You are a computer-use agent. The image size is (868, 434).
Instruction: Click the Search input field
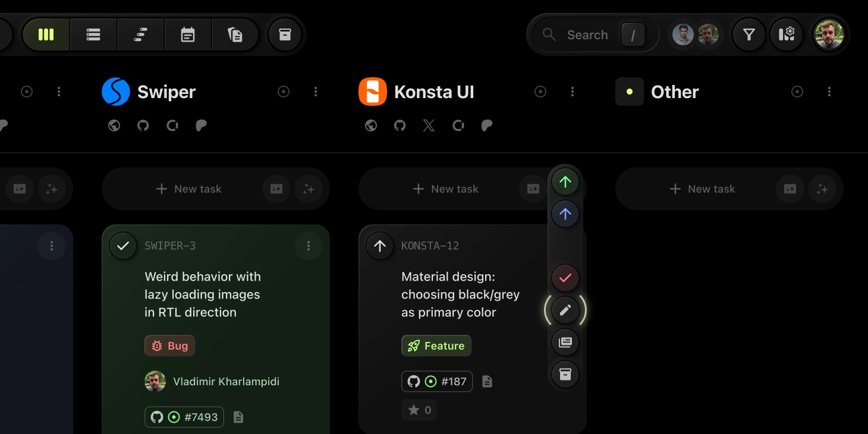point(587,35)
